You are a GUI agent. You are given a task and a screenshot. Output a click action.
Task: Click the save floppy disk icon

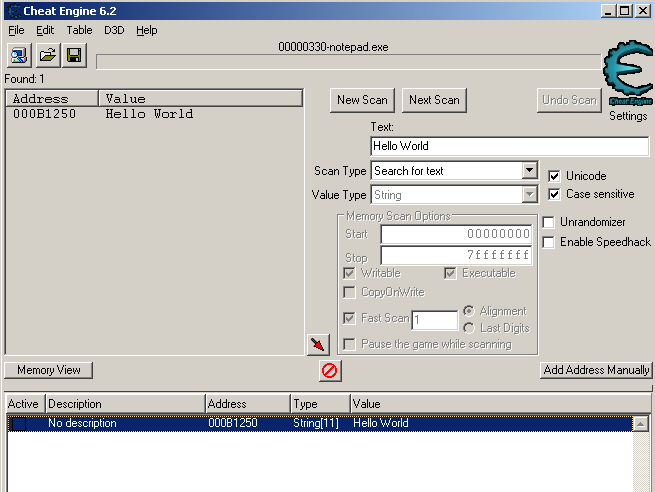pyautogui.click(x=74, y=55)
